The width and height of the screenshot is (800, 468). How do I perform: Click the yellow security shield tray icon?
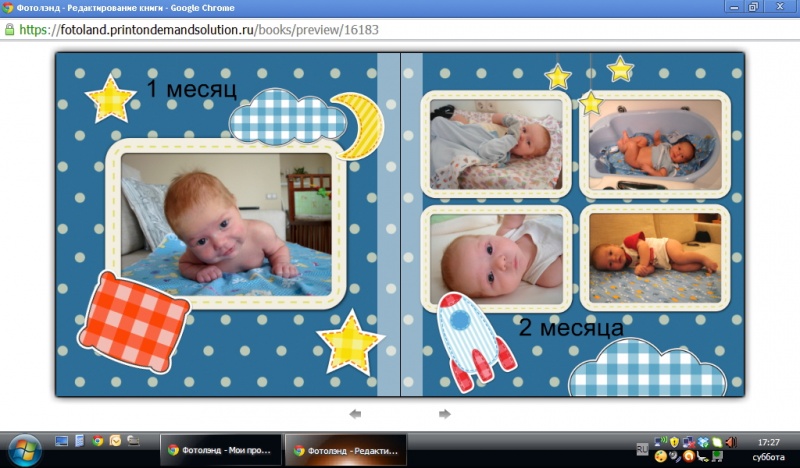(675, 441)
